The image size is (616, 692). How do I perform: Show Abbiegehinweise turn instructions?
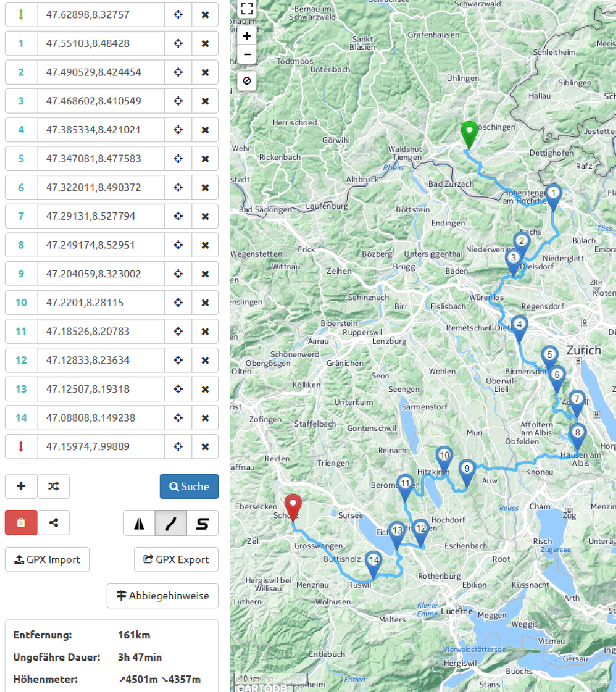(162, 596)
